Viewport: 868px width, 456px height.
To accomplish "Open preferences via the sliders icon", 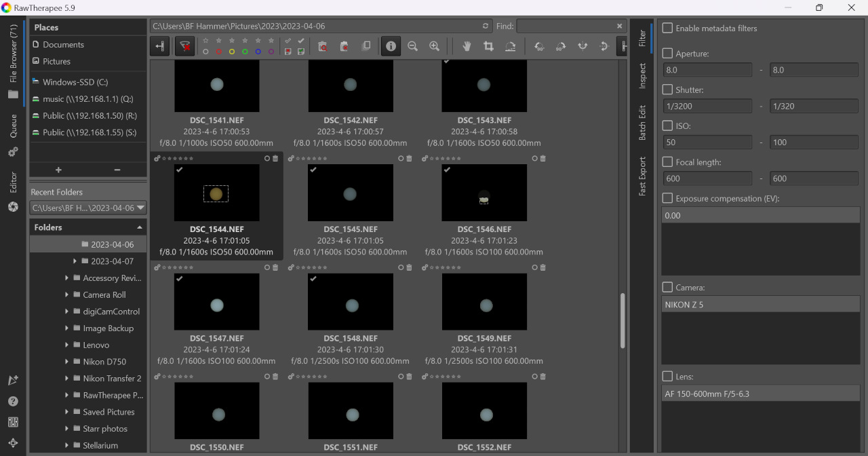I will pyautogui.click(x=13, y=422).
